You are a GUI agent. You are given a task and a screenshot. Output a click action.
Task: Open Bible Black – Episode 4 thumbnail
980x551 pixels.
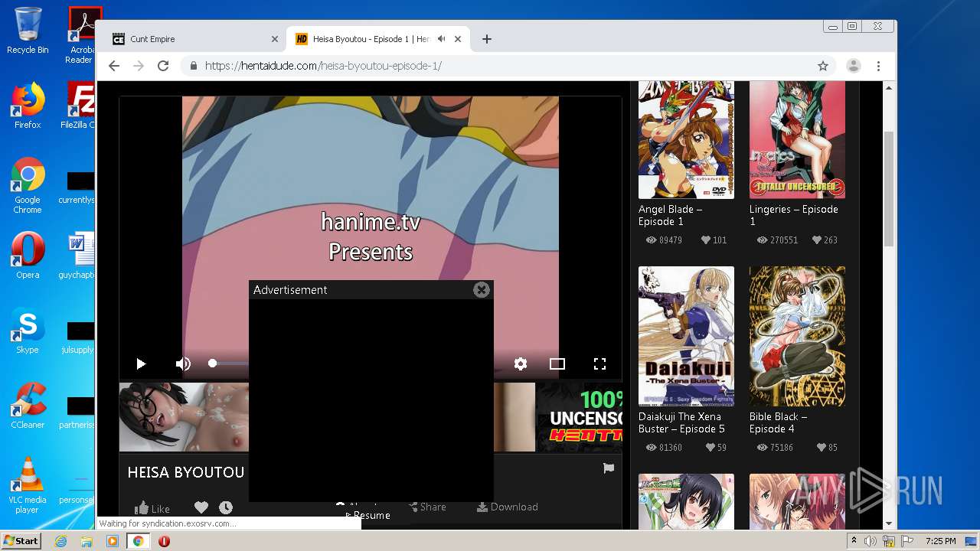[x=797, y=336]
